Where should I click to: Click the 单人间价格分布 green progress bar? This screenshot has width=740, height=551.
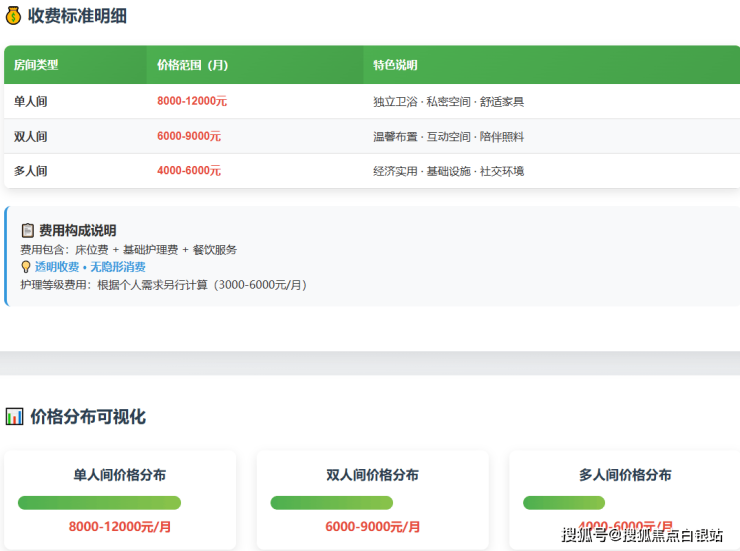pos(99,503)
